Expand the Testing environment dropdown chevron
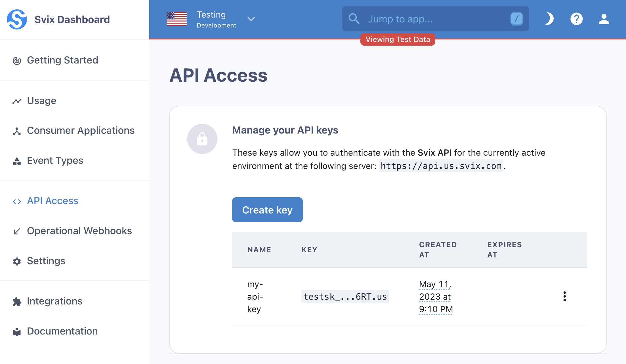The height and width of the screenshot is (364, 626). point(251,19)
